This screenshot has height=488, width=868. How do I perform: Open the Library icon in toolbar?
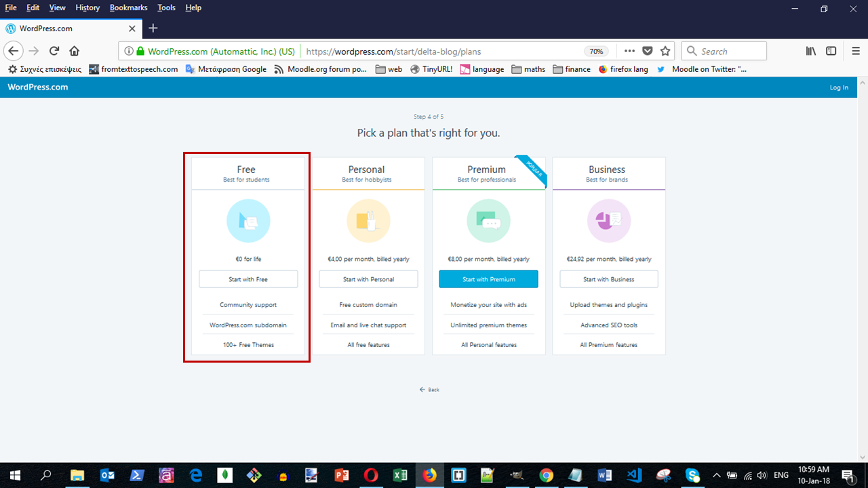[811, 51]
